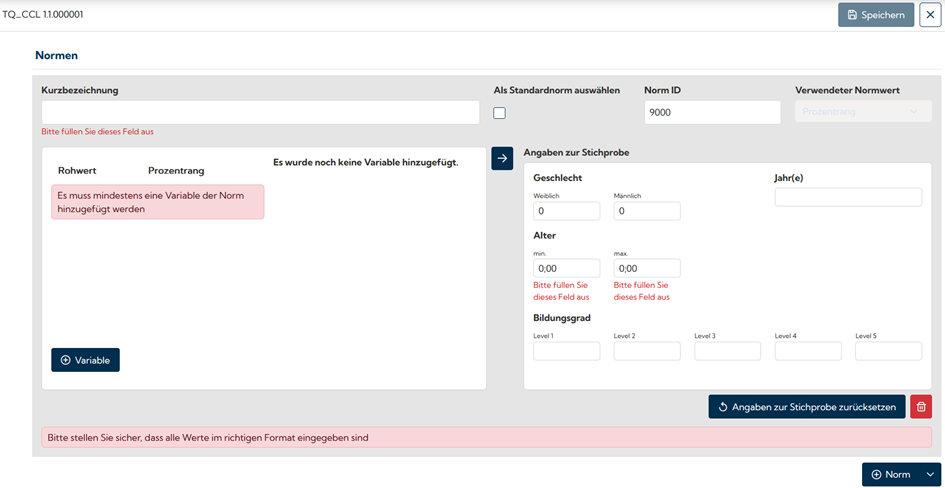Click the Bildungsgrad Level 3 field

[x=727, y=351]
